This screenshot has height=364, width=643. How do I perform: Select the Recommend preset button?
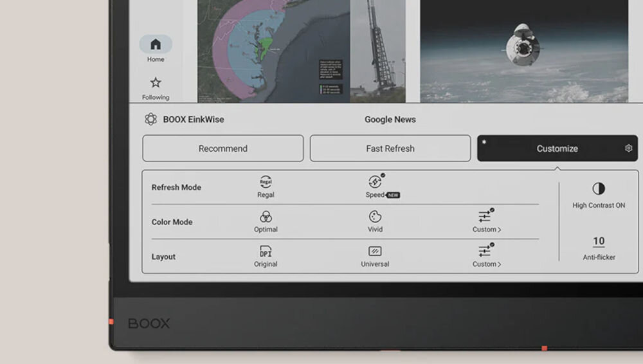point(223,148)
